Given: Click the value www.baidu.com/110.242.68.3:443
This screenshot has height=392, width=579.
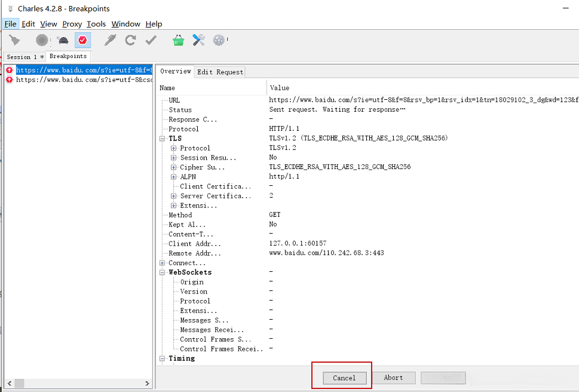Looking at the screenshot, I should [326, 253].
